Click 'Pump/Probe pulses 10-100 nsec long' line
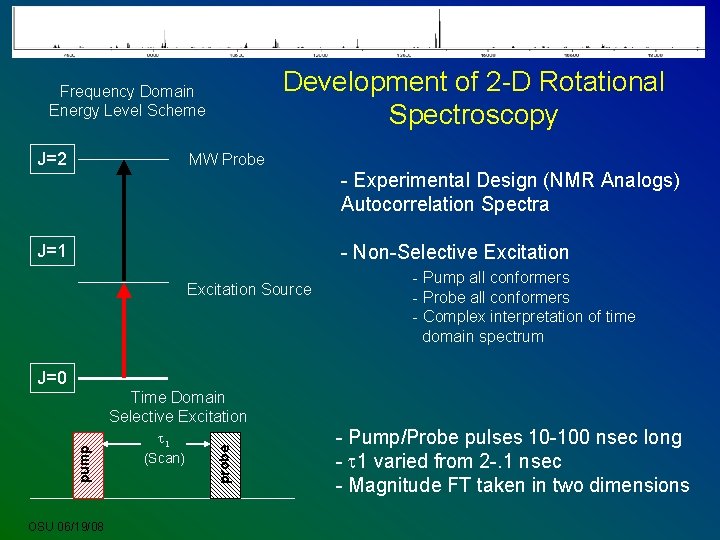Viewport: 720px width, 540px height. pyautogui.click(x=509, y=437)
